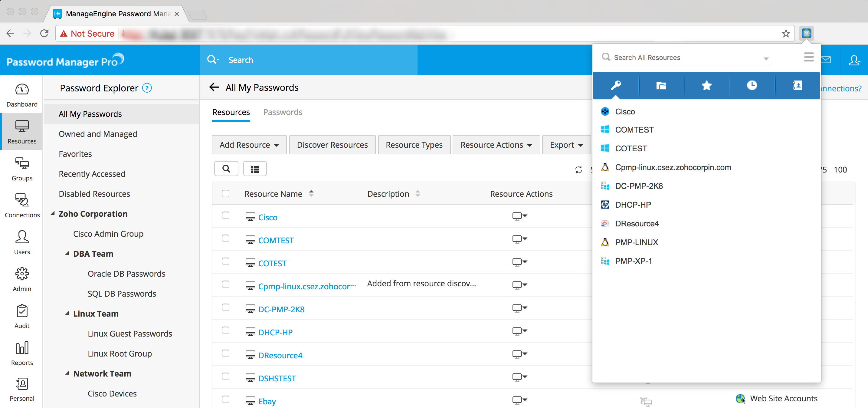Check the Cisco resource checkbox
This screenshot has width=868, height=408.
pos(226,216)
